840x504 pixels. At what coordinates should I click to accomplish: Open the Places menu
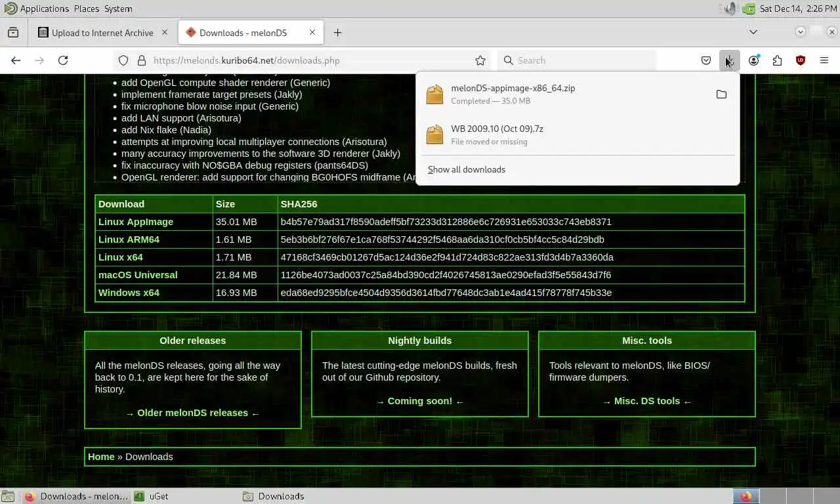[x=87, y=9]
